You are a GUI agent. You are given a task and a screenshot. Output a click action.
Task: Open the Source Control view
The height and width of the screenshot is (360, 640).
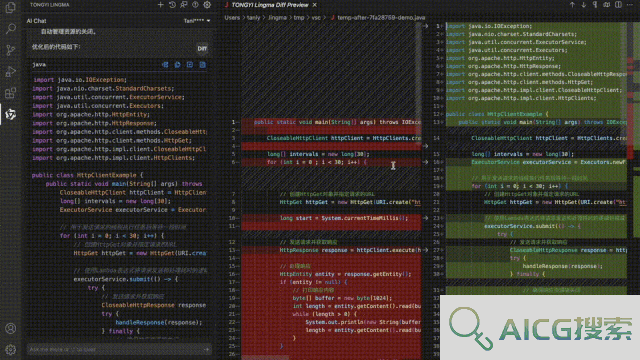(11, 50)
